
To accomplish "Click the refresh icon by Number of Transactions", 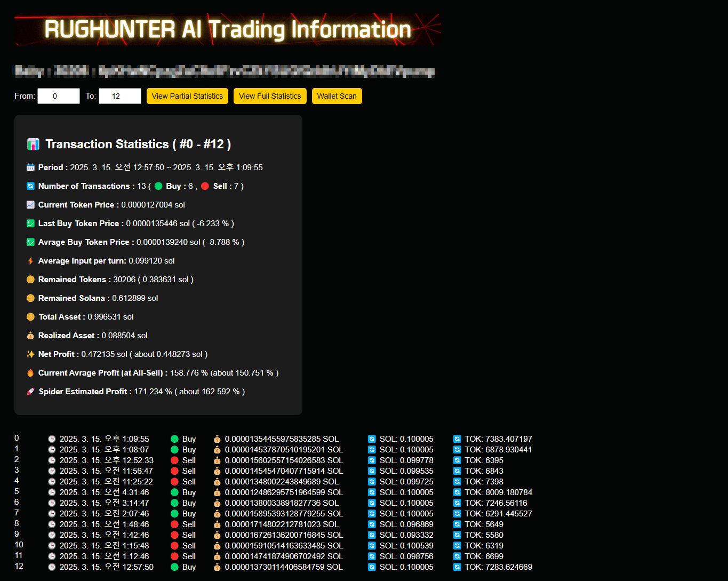I will point(30,186).
